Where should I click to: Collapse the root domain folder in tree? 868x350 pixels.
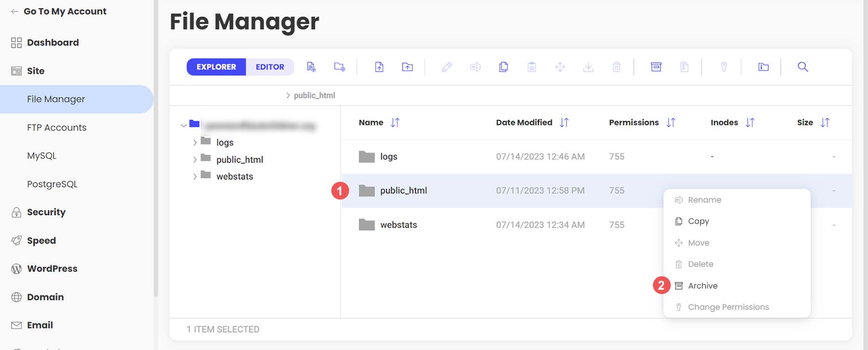click(x=184, y=125)
